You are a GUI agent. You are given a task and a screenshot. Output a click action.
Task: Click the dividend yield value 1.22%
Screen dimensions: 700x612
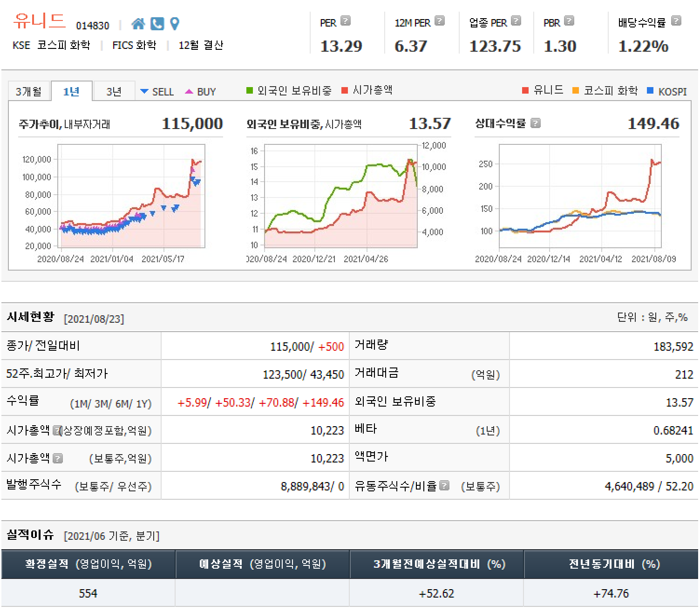643,46
